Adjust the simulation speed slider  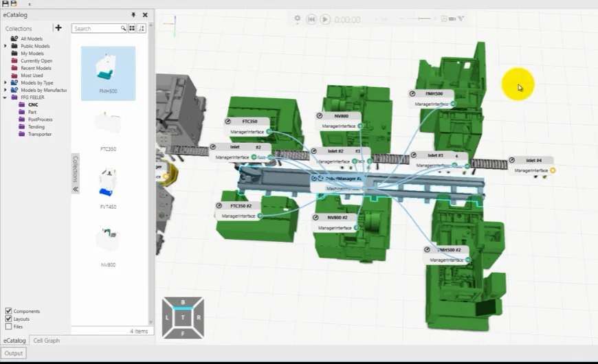(x=423, y=19)
